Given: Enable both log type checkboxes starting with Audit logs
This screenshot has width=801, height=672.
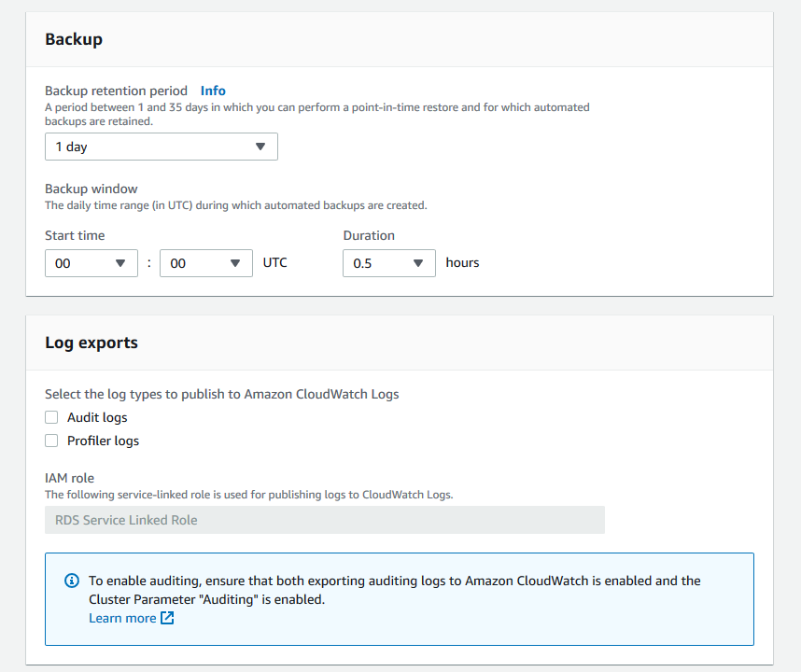Looking at the screenshot, I should 51,417.
